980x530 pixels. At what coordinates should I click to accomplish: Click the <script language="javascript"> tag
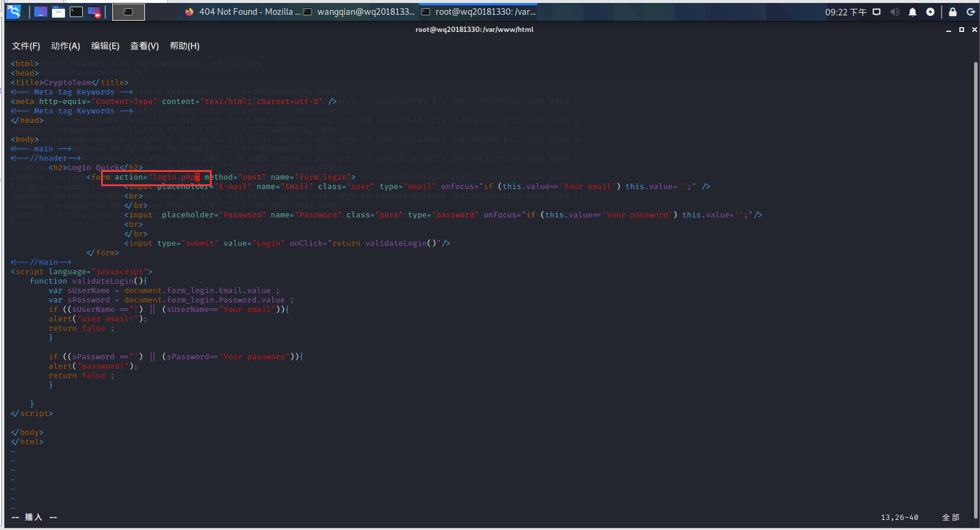82,272
